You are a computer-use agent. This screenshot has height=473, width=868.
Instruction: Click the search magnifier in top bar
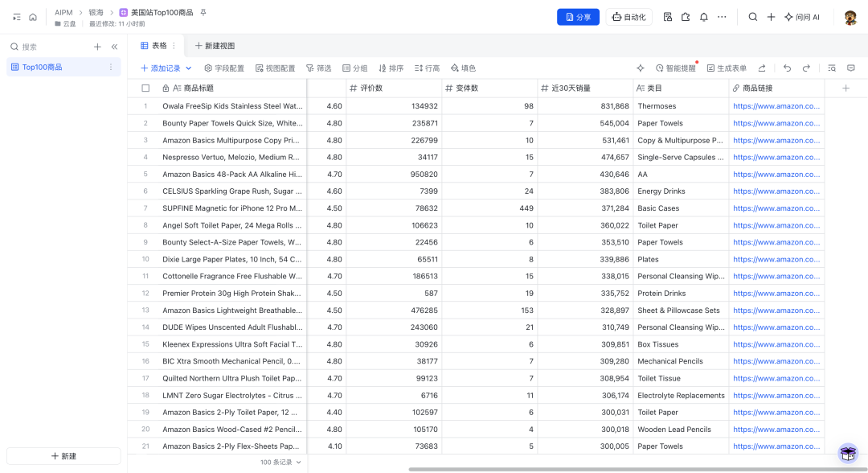point(753,17)
